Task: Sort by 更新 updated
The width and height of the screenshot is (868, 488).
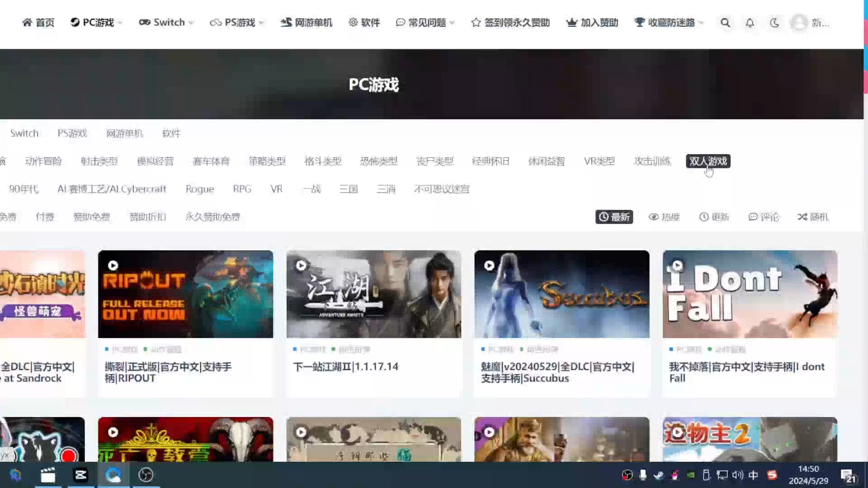Action: 714,217
